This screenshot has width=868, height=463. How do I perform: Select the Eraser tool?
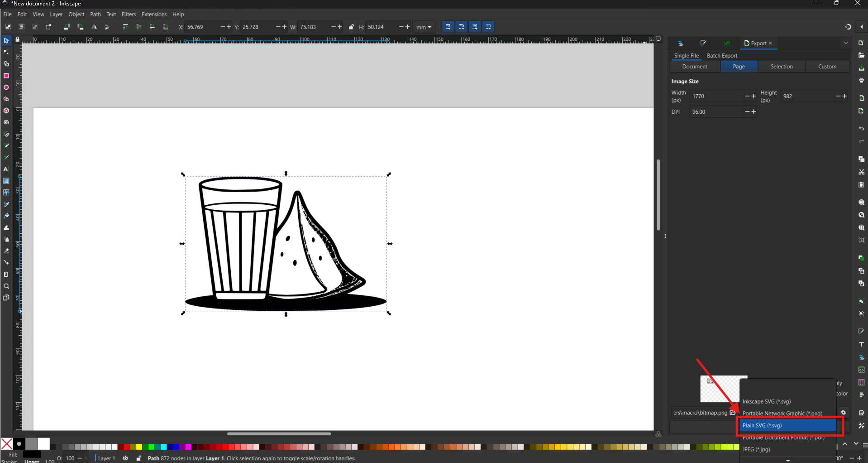6,251
